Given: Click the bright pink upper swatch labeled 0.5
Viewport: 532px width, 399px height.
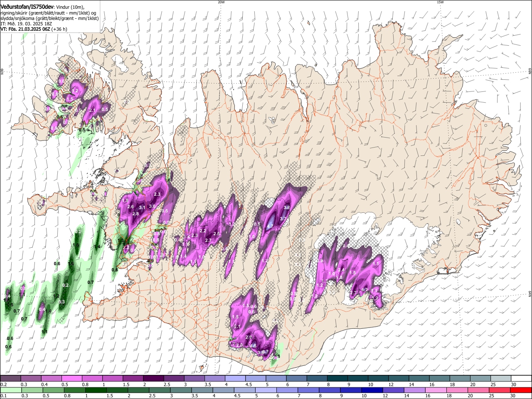Looking at the screenshot, I should 72,379.
